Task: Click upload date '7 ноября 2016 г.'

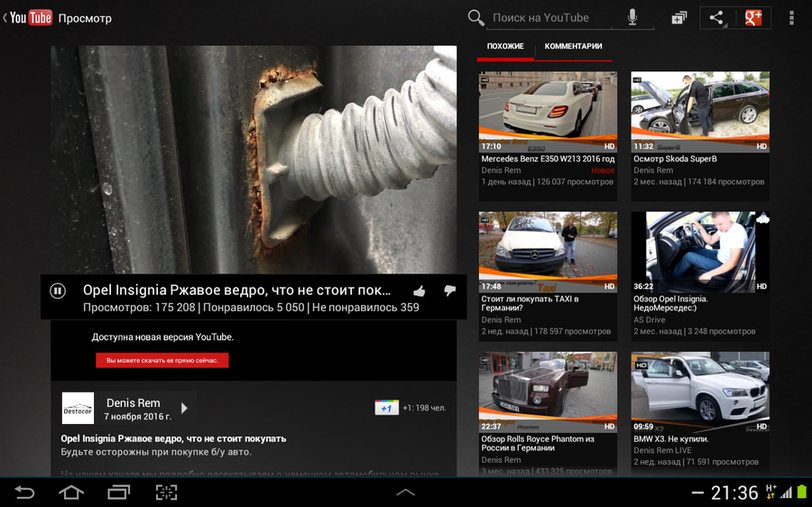Action: point(138,417)
